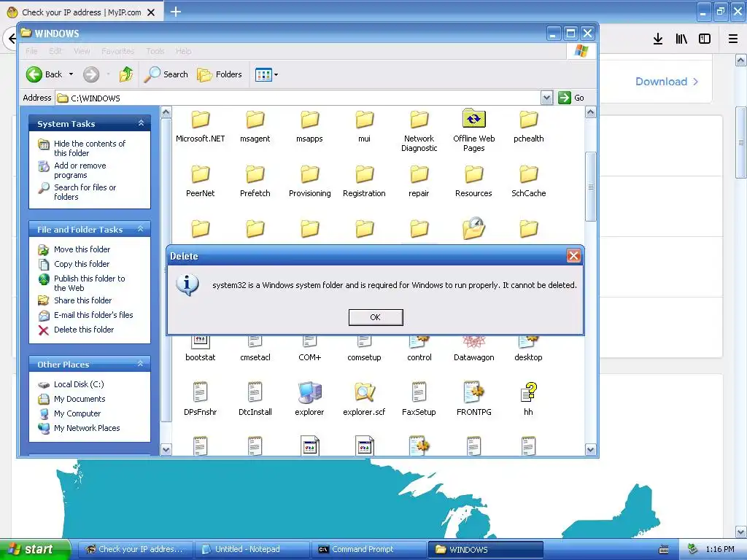Screen dimensions: 747x560
Task: Open the Views dropdown button
Action: (266, 74)
